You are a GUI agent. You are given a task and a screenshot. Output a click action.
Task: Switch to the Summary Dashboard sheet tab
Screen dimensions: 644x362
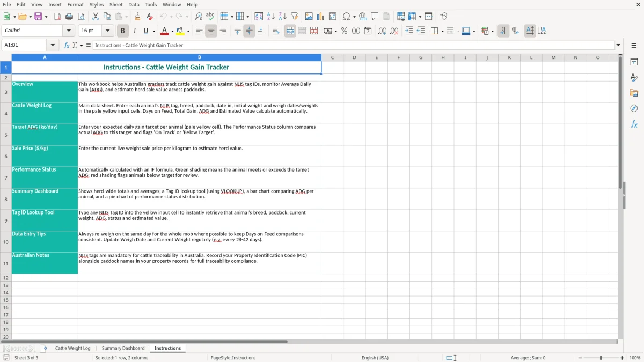pos(123,348)
